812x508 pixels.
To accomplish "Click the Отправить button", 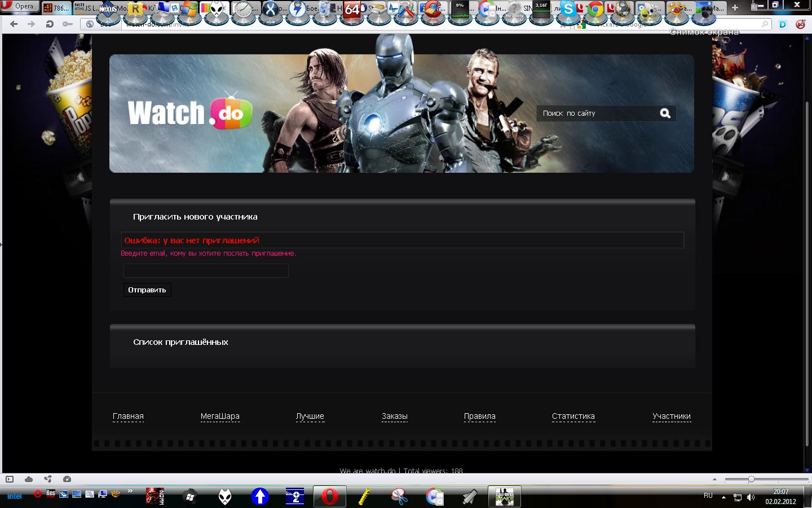I will pyautogui.click(x=147, y=290).
